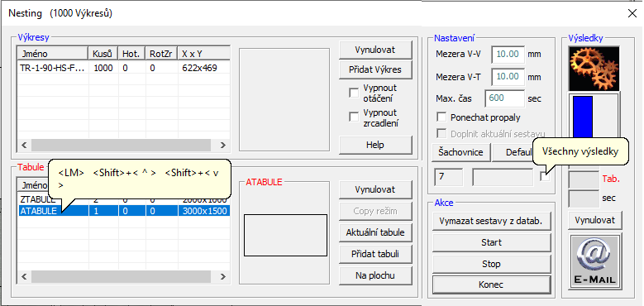Check the Všechny výsledky box
Screen dimensions: 644x306
tap(545, 177)
